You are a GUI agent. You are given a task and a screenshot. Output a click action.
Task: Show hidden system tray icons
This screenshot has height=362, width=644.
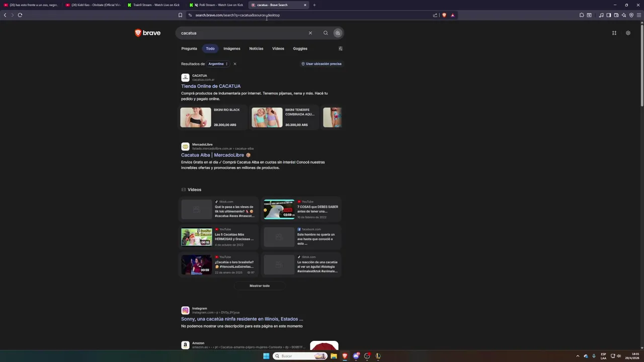pos(578,356)
